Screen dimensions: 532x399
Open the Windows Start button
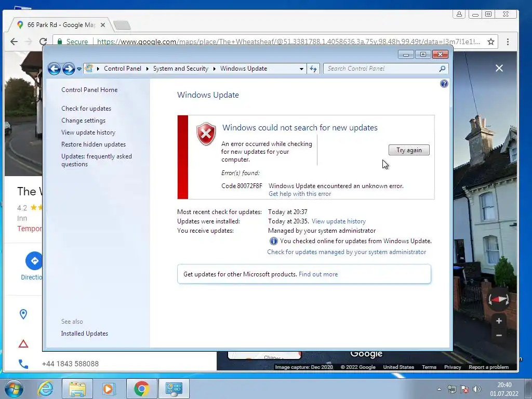tap(14, 389)
